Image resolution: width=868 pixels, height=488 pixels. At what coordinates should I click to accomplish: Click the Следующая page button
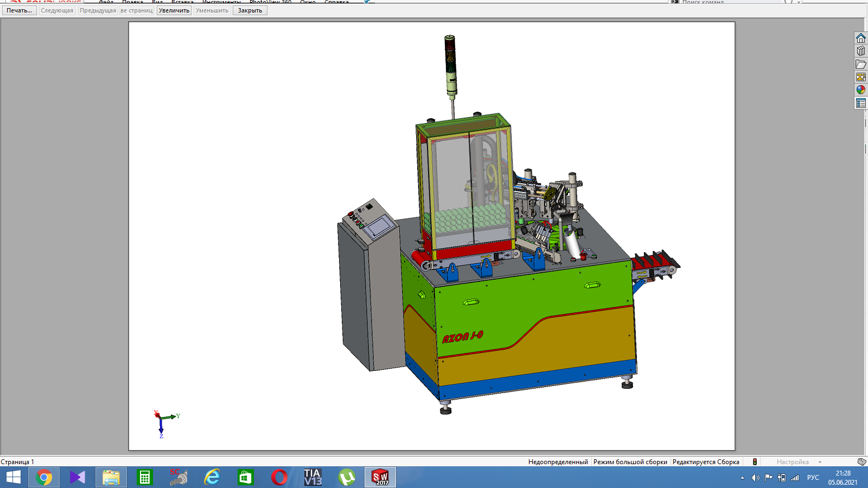(x=57, y=10)
